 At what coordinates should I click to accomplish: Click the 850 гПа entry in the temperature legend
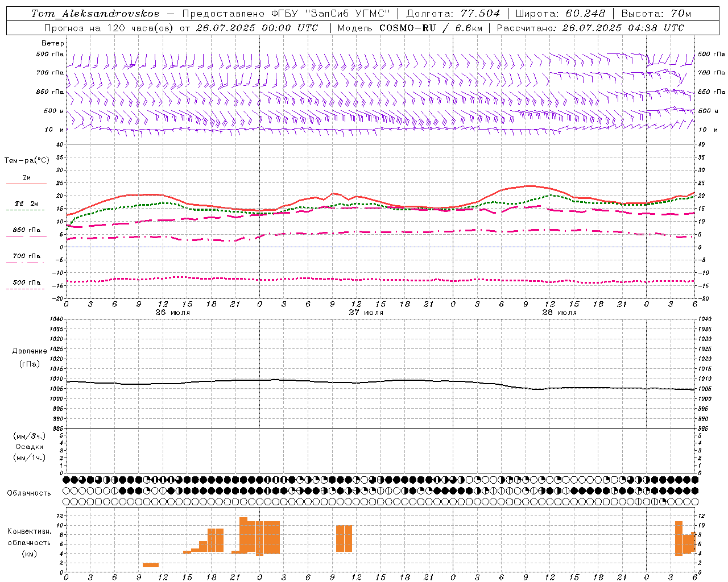click(27, 230)
